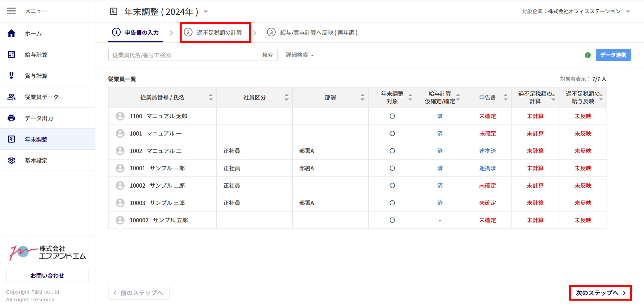Open the 対象企業 company dropdown arrow

tap(628, 12)
